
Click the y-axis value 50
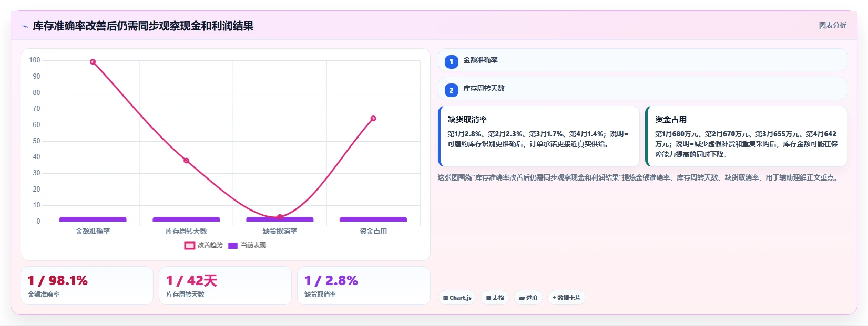[x=36, y=141]
